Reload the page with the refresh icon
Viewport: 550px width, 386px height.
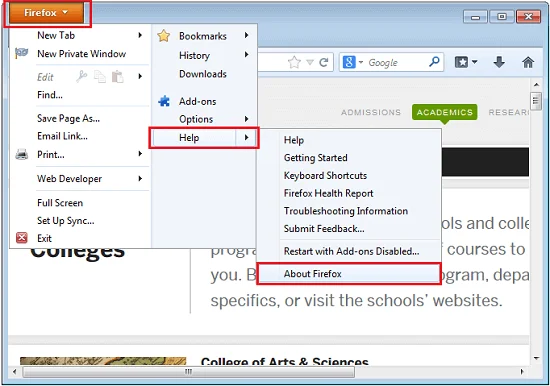[323, 62]
